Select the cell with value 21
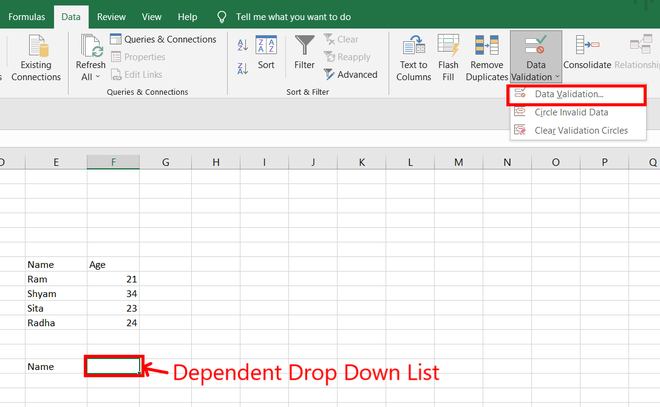 [113, 279]
